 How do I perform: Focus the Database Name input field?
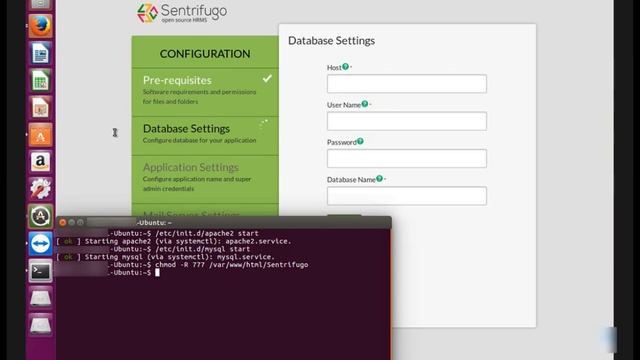407,196
